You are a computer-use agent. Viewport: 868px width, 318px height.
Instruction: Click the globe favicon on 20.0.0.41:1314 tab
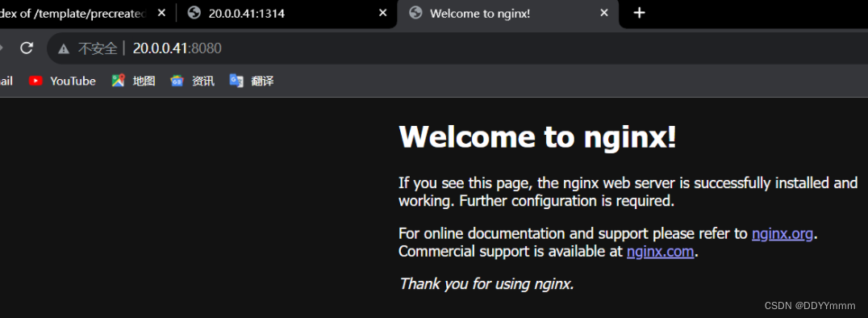click(194, 13)
